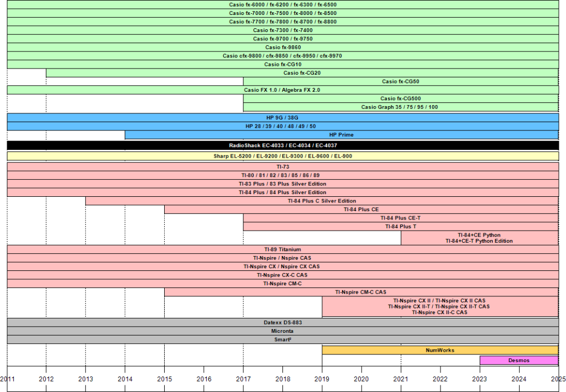The image size is (566, 392).
Task: Click Casio Graph 35 / 75 / 95 / 100 bar
Action: [401, 107]
